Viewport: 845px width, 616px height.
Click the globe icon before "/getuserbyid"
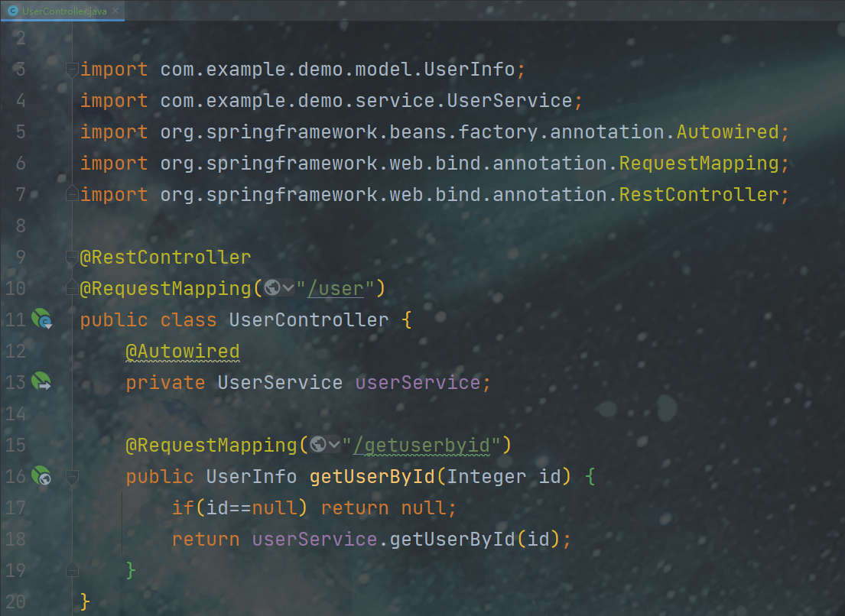point(318,445)
